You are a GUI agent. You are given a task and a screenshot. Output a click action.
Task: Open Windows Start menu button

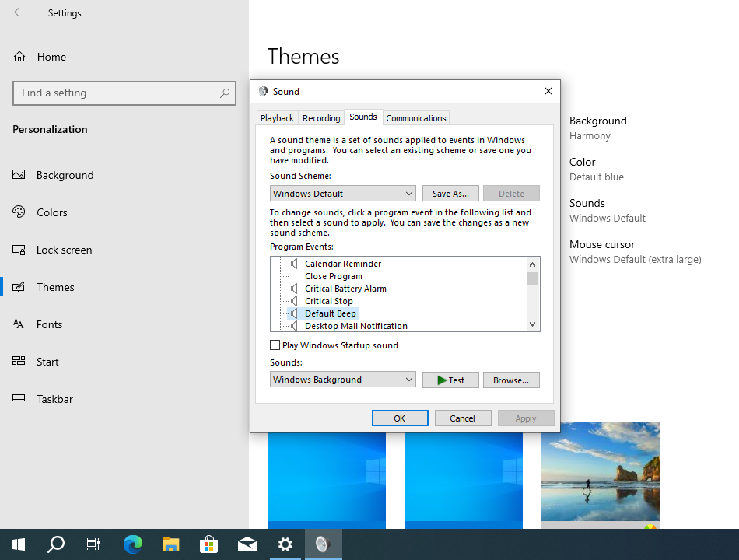[19, 544]
